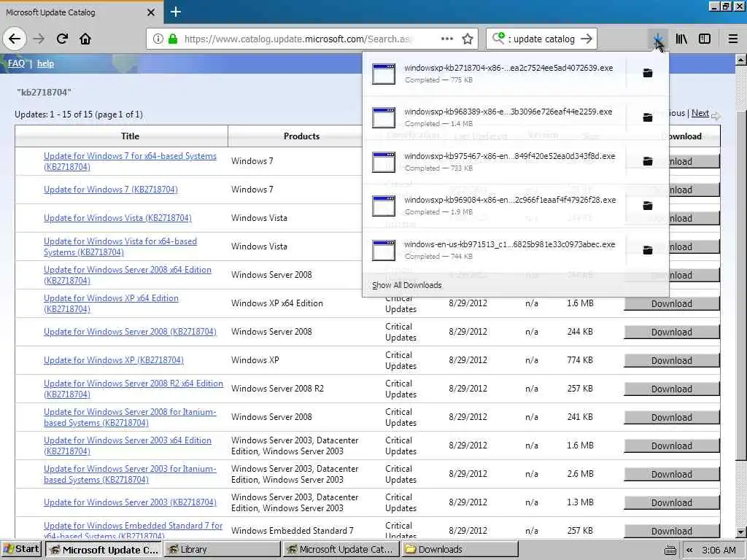Viewport: 747px width, 560px height.
Task: Open containing folder for kb2718704 download
Action: 648,73
